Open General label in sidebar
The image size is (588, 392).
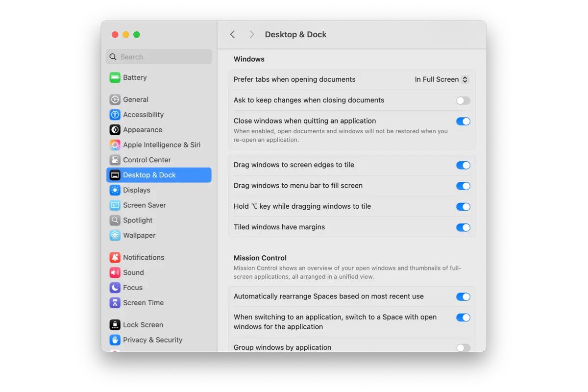click(x=136, y=99)
